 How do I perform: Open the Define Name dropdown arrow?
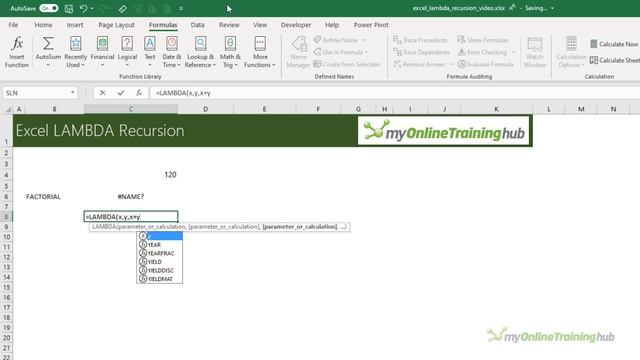(364, 40)
